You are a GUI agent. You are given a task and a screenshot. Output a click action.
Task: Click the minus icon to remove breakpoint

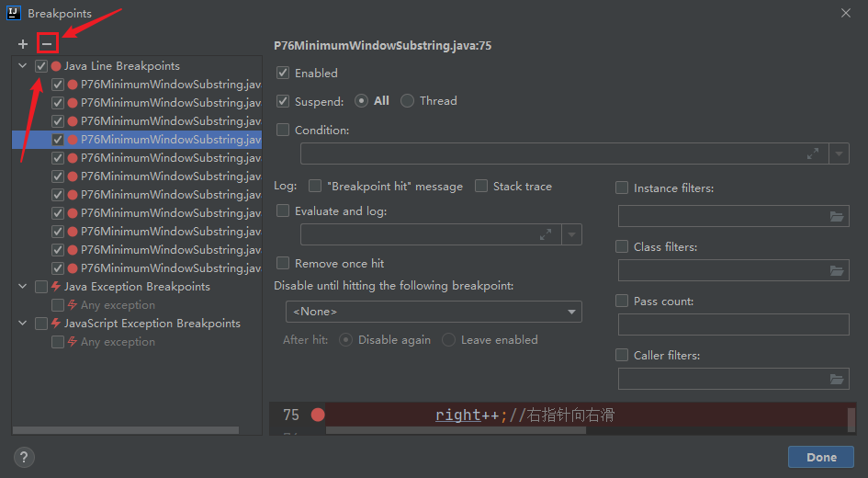click(47, 44)
